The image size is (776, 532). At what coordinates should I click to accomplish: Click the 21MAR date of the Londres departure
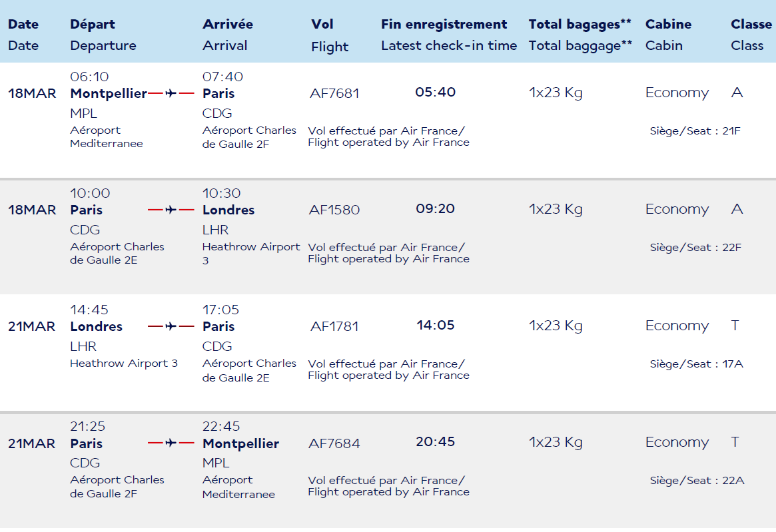point(32,327)
